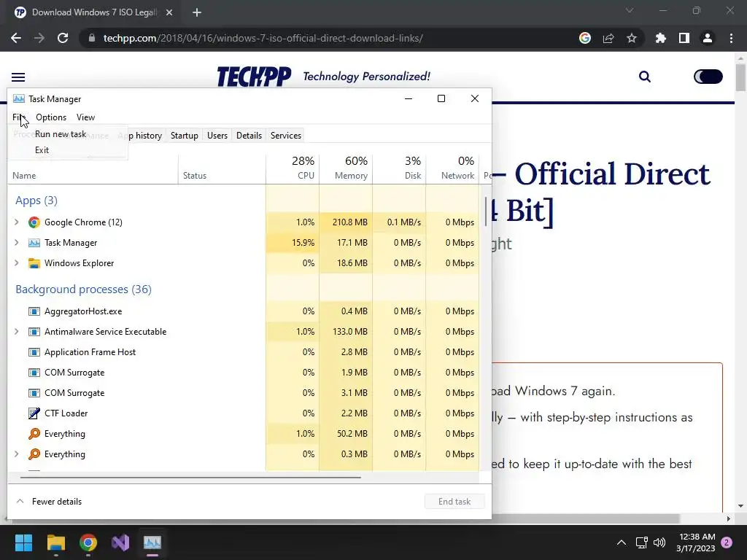Viewport: 747px width, 560px height.
Task: Click the End task button
Action: [454, 502]
